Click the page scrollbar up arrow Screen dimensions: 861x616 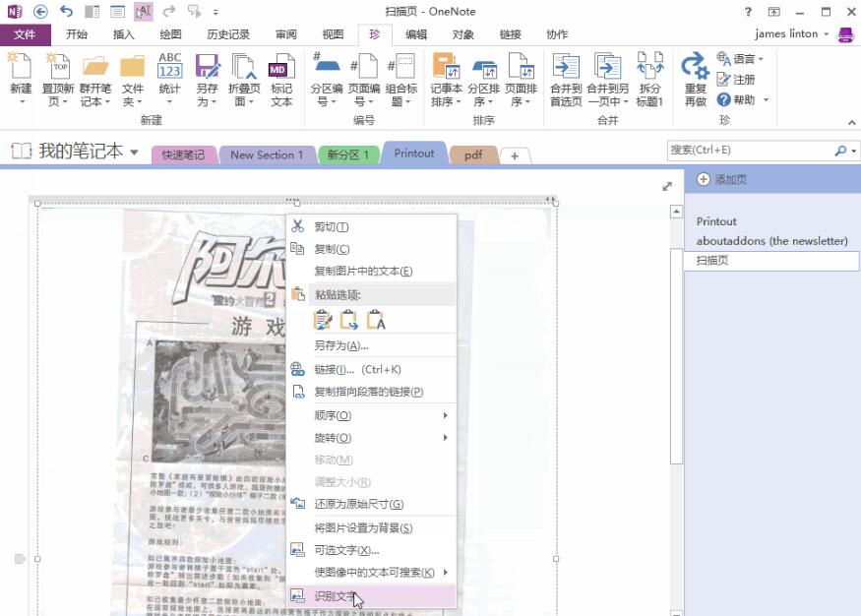tap(677, 212)
